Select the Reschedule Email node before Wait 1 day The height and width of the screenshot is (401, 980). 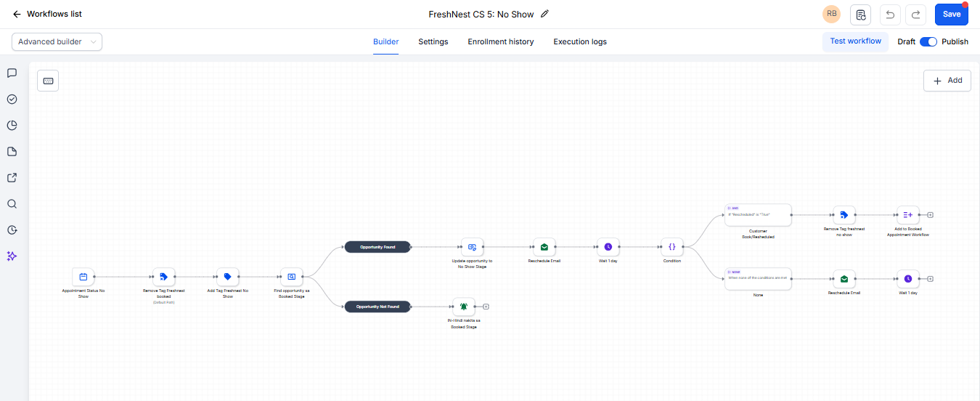click(x=544, y=247)
